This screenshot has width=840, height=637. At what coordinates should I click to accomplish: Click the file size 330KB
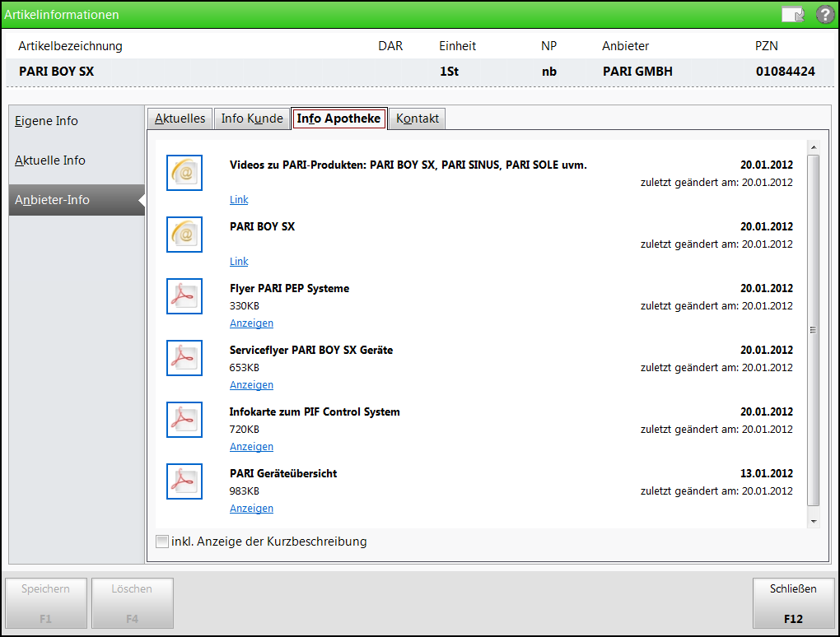coord(245,306)
